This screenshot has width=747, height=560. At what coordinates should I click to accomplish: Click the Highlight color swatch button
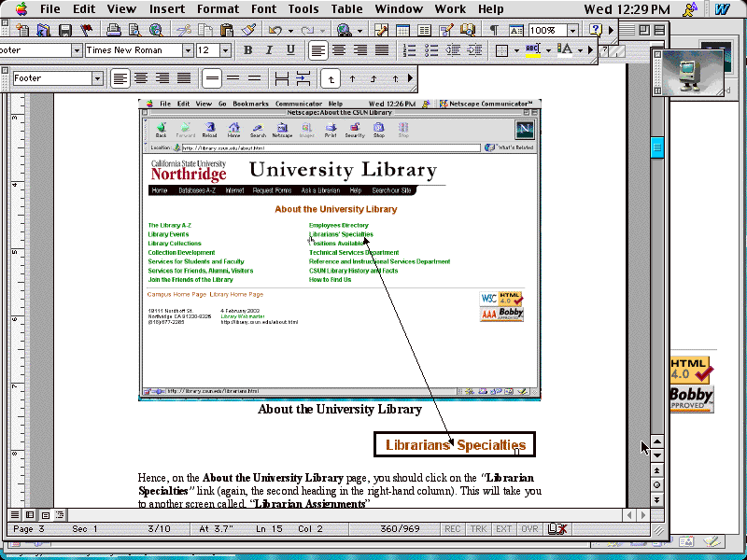(x=533, y=50)
